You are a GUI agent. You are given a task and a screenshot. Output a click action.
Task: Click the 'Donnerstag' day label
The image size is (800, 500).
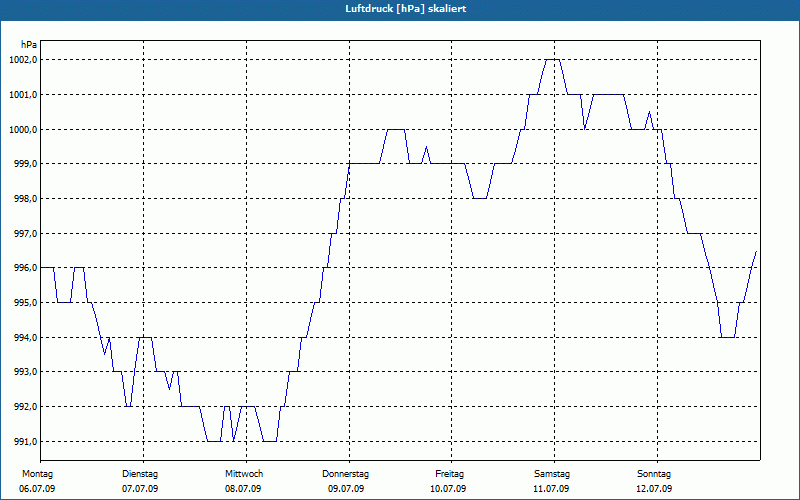[345, 474]
